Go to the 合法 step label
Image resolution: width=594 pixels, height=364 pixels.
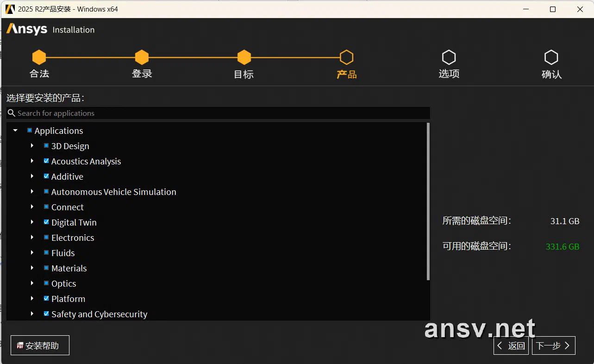point(39,74)
